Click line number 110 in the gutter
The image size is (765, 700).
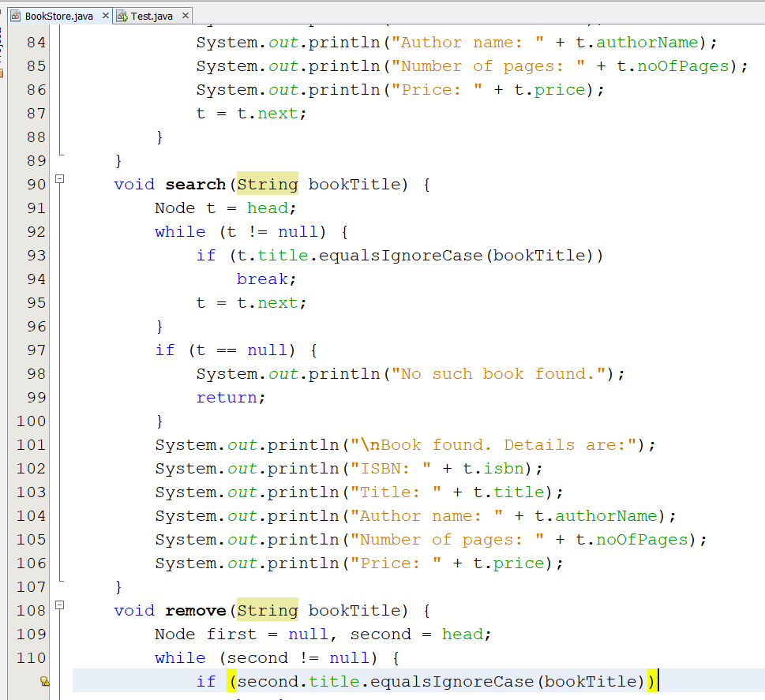[32, 657]
